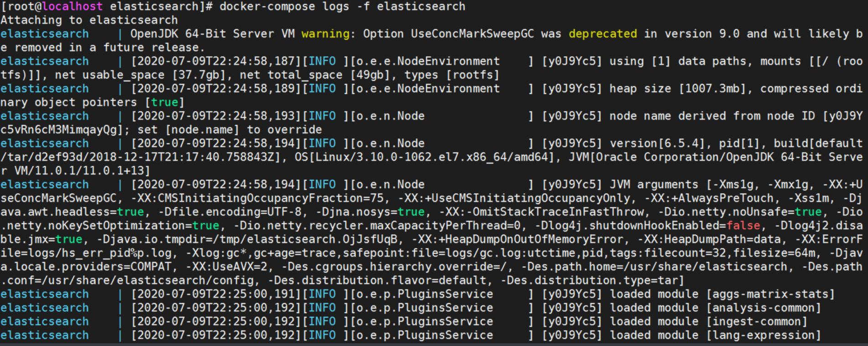Image resolution: width=868 pixels, height=346 pixels.
Task: Click timestamp '2020-07-09T22:24:58,187'
Action: point(216,61)
